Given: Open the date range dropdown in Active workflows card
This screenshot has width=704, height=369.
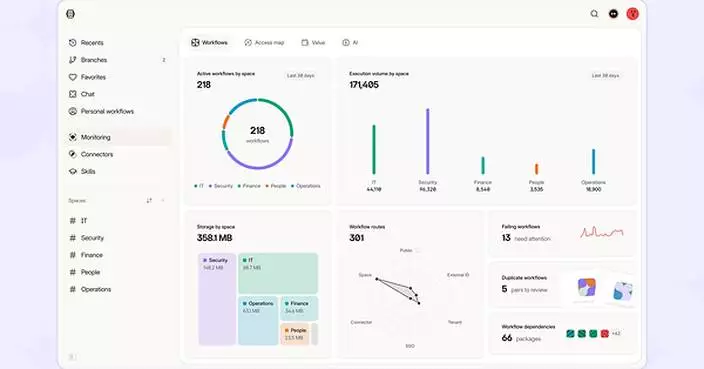Looking at the screenshot, I should coord(301,75).
